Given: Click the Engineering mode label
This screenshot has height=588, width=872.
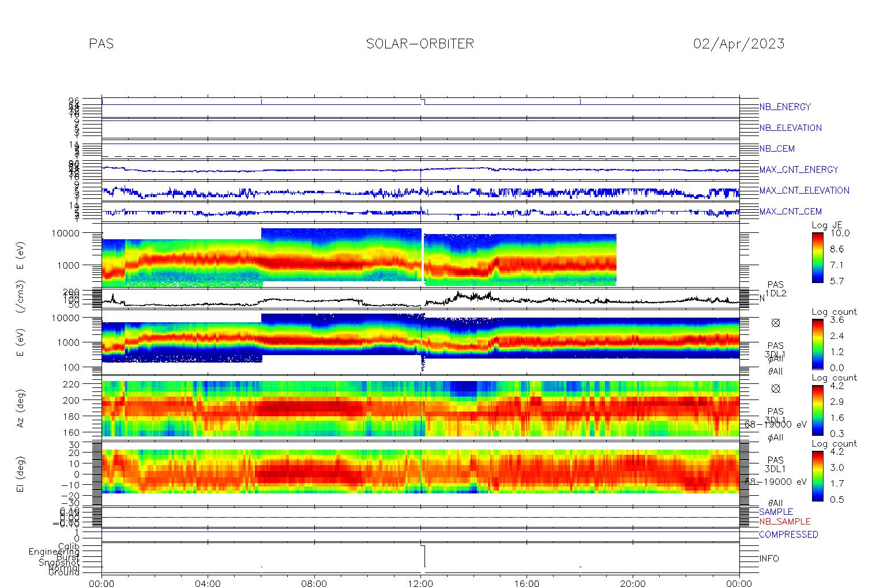Looking at the screenshot, I should click(x=55, y=552).
